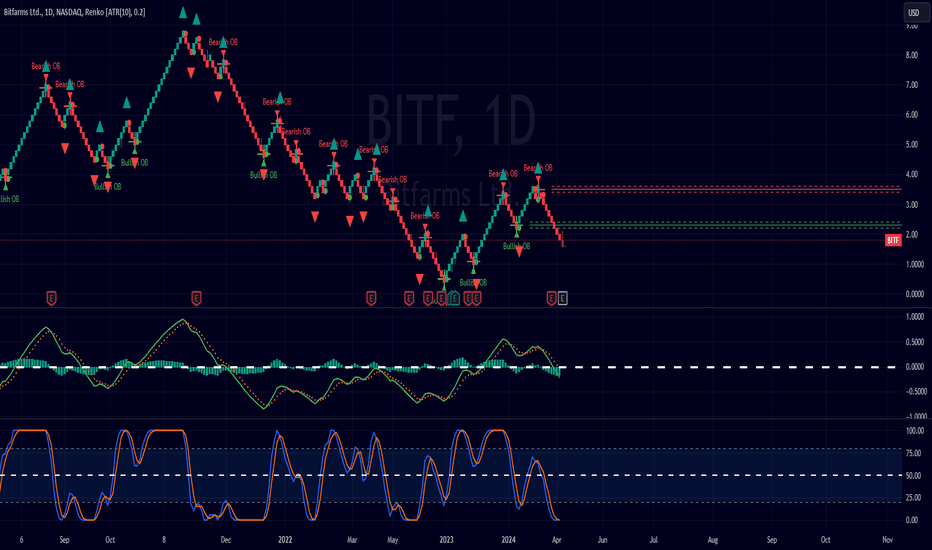932x550 pixels.
Task: Click the 6.00 price axis label
Action: [912, 115]
